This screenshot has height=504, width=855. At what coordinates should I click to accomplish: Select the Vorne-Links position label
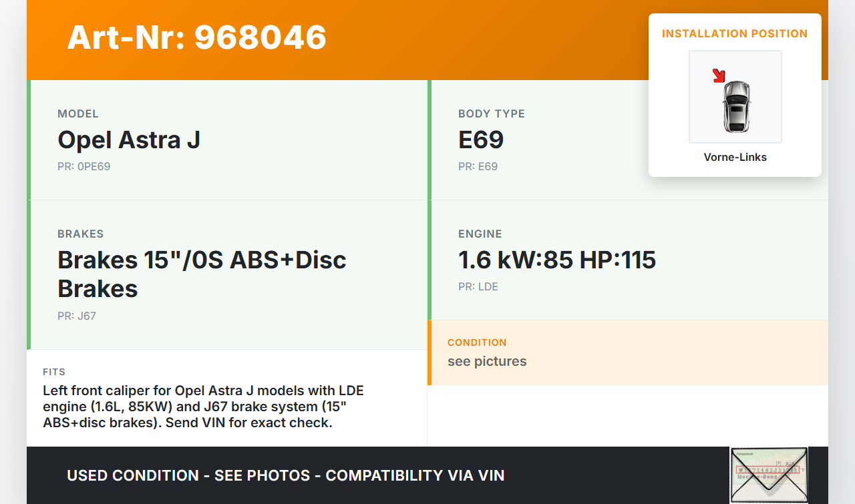click(735, 158)
